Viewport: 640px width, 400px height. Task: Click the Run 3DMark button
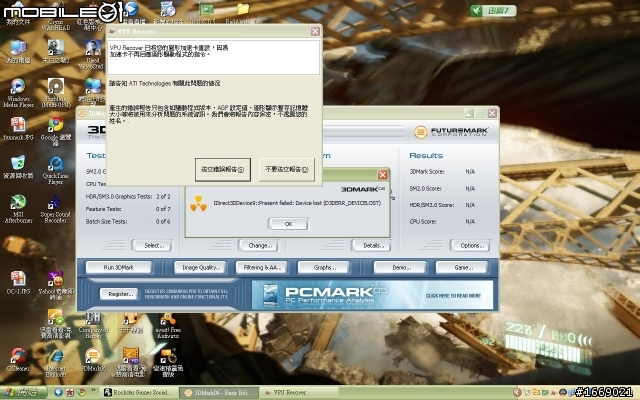click(x=119, y=268)
